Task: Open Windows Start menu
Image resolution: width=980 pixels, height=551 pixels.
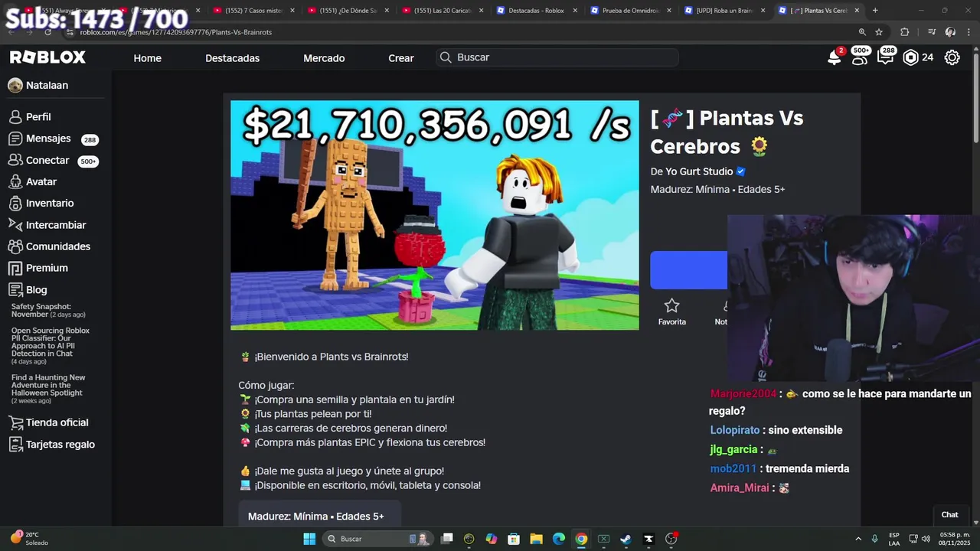Action: (309, 539)
